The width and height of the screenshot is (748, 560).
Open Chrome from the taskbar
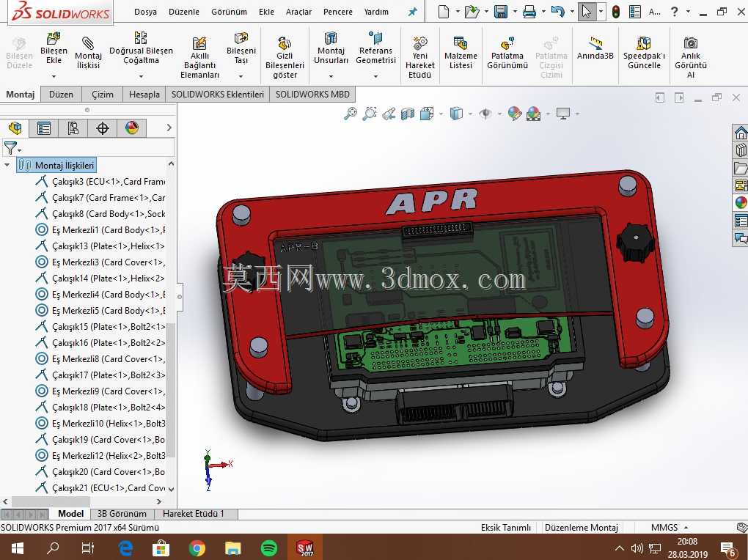tap(197, 548)
